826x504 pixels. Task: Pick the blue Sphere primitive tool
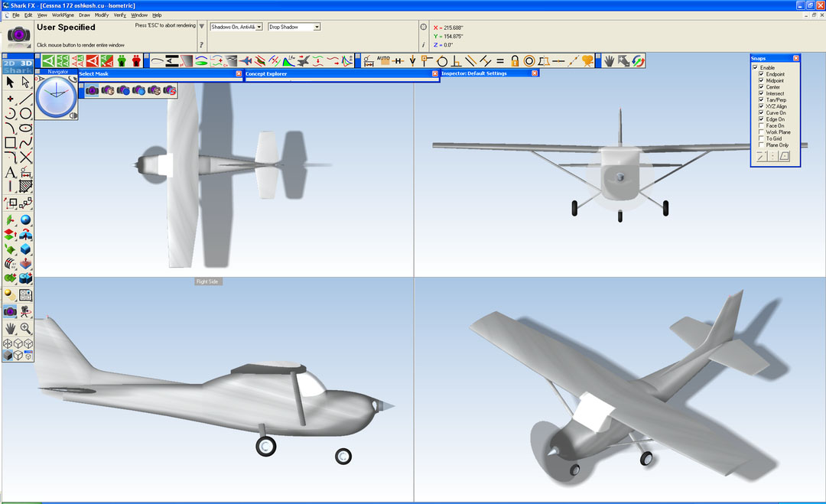point(25,219)
